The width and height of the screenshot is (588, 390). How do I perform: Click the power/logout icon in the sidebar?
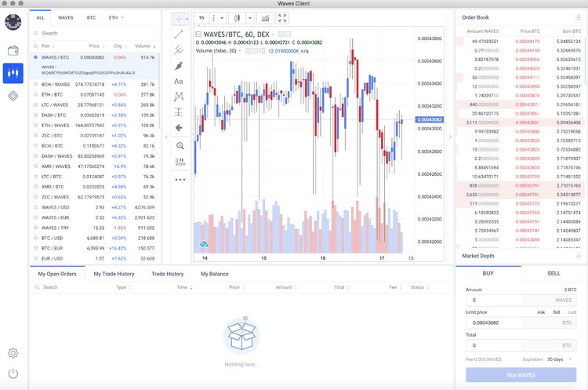click(x=13, y=374)
